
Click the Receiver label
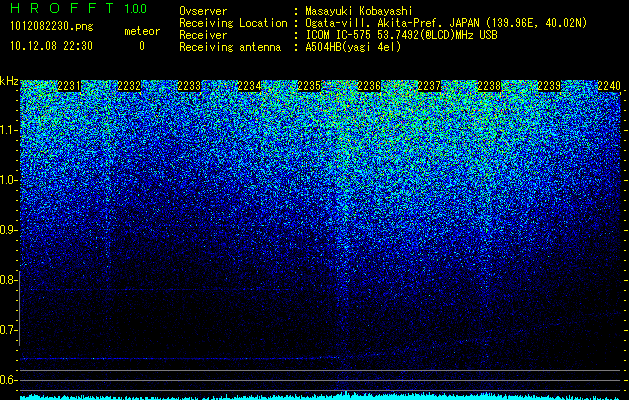point(203,35)
